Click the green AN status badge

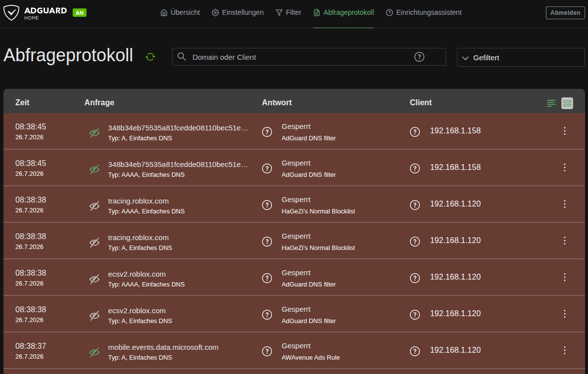pos(80,13)
